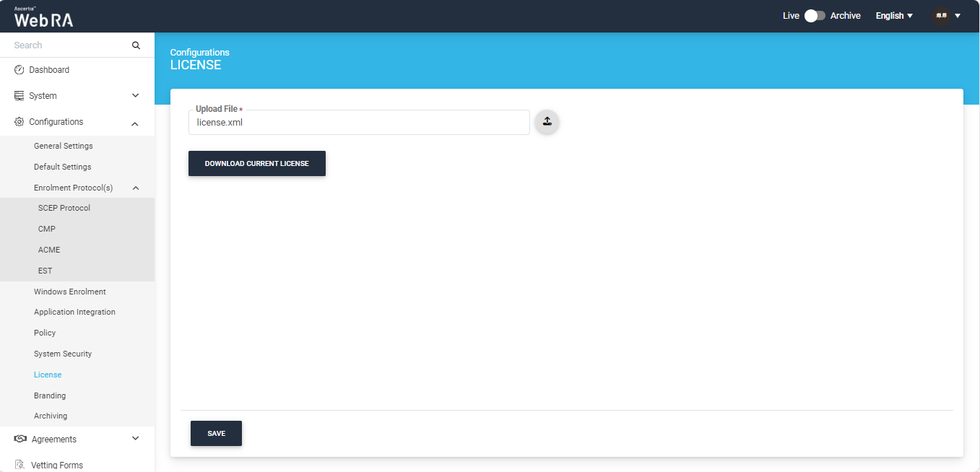Click the search magnifier icon in sidebar
980x472 pixels.
(136, 45)
